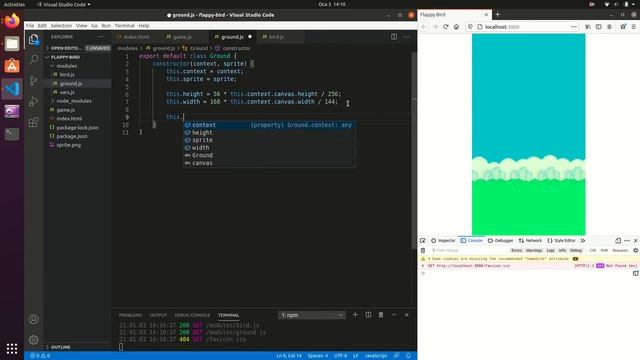Open the Style Editor tab in devtools
640x360 pixels.
point(561,240)
